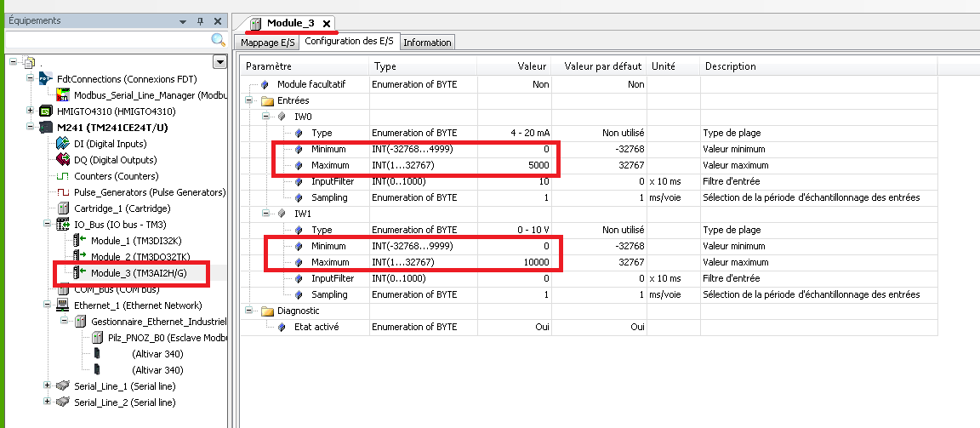Click the Pulse_Generators node icon
This screenshot has width=980, height=428.
point(62,192)
